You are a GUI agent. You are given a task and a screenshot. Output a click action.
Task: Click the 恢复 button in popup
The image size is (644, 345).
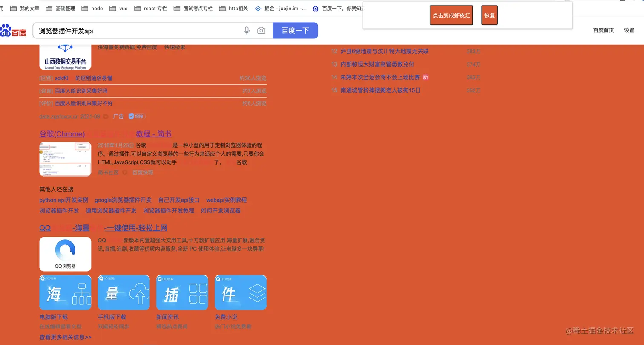[x=489, y=15]
